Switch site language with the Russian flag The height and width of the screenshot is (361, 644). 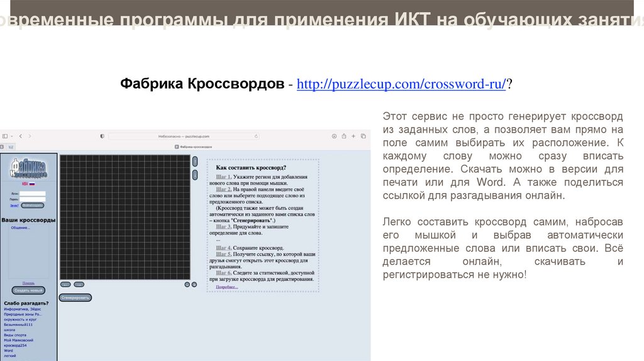(31, 184)
